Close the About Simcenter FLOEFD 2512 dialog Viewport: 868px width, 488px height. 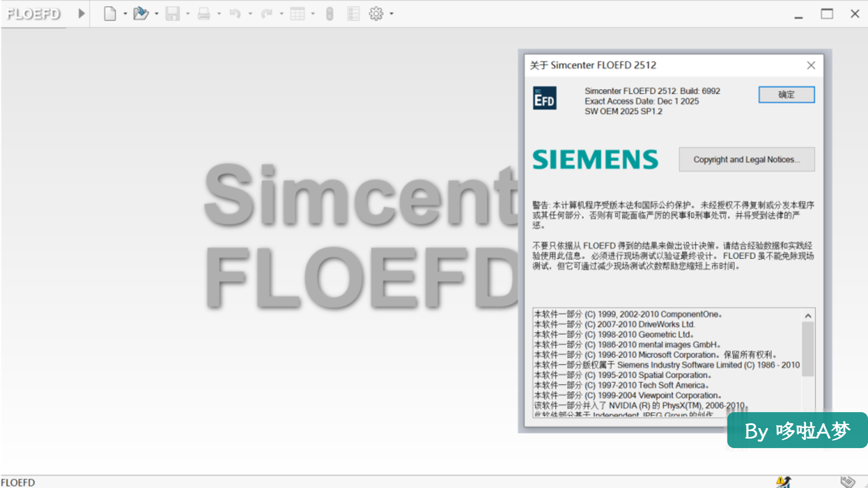(x=811, y=65)
